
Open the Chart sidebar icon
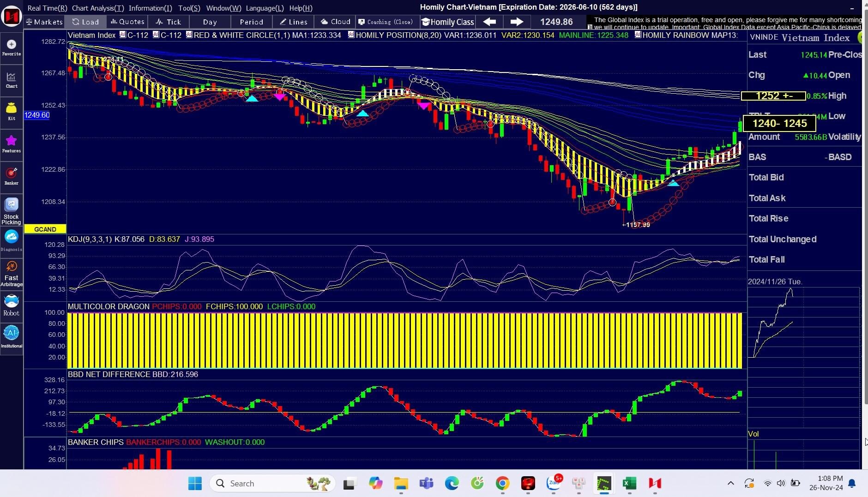[x=11, y=79]
